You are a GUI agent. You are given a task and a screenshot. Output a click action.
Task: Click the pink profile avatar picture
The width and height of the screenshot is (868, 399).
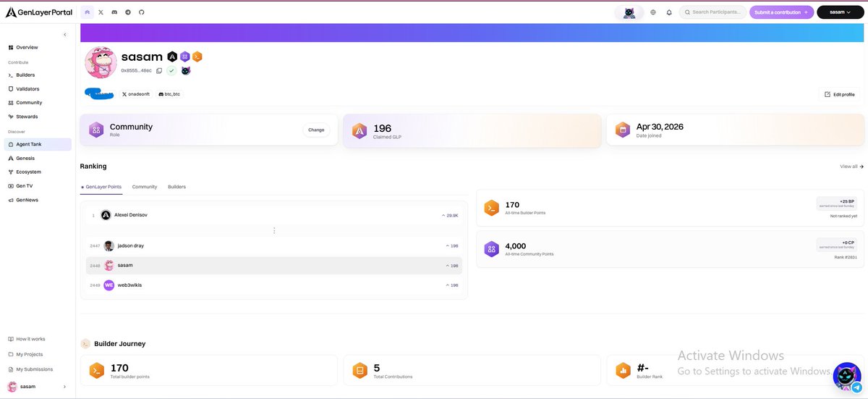coord(101,62)
